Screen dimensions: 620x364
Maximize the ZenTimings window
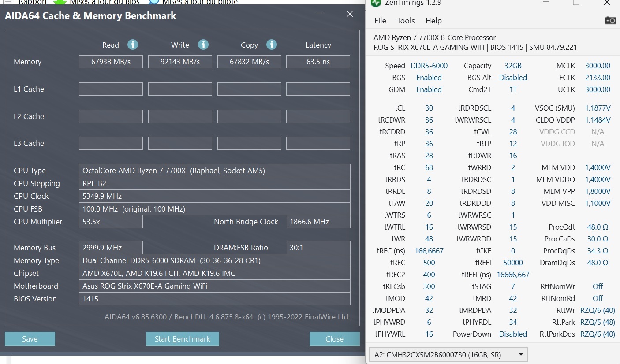point(576,3)
